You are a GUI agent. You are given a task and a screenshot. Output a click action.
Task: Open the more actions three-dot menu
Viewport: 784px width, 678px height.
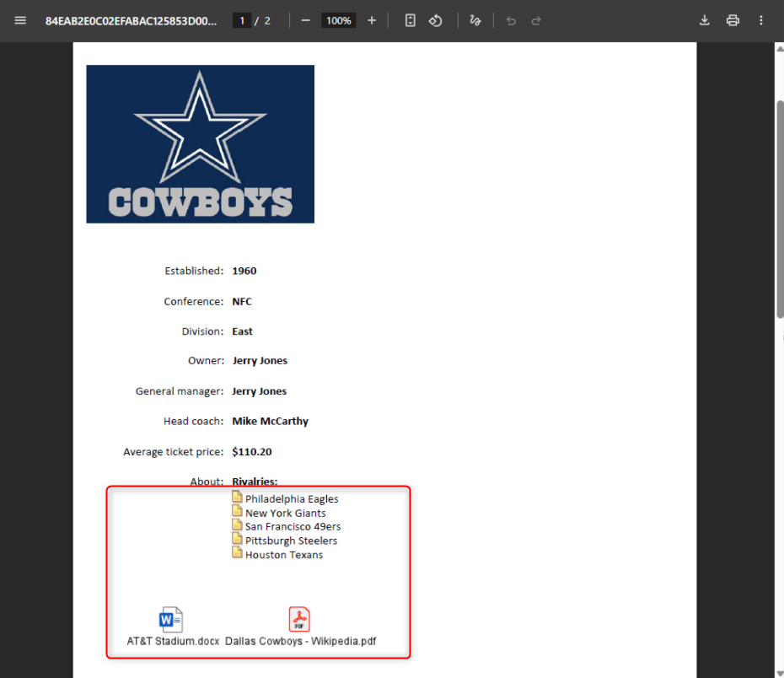pyautogui.click(x=762, y=20)
